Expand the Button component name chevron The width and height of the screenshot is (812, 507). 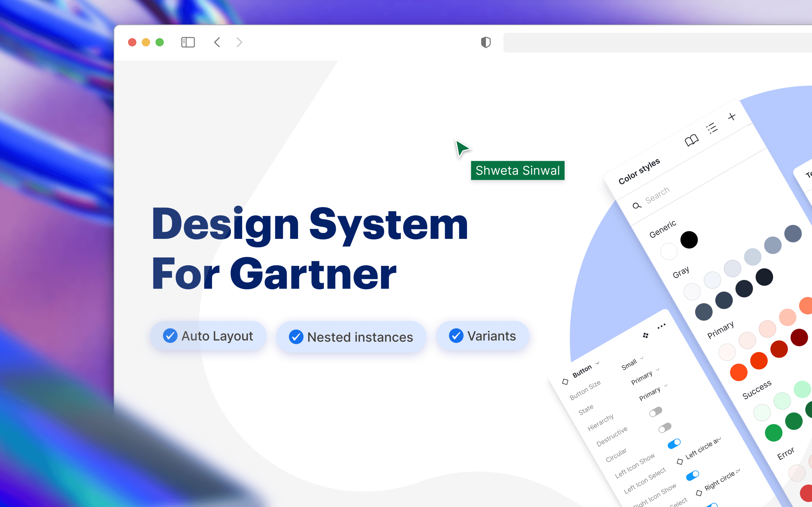tap(597, 363)
